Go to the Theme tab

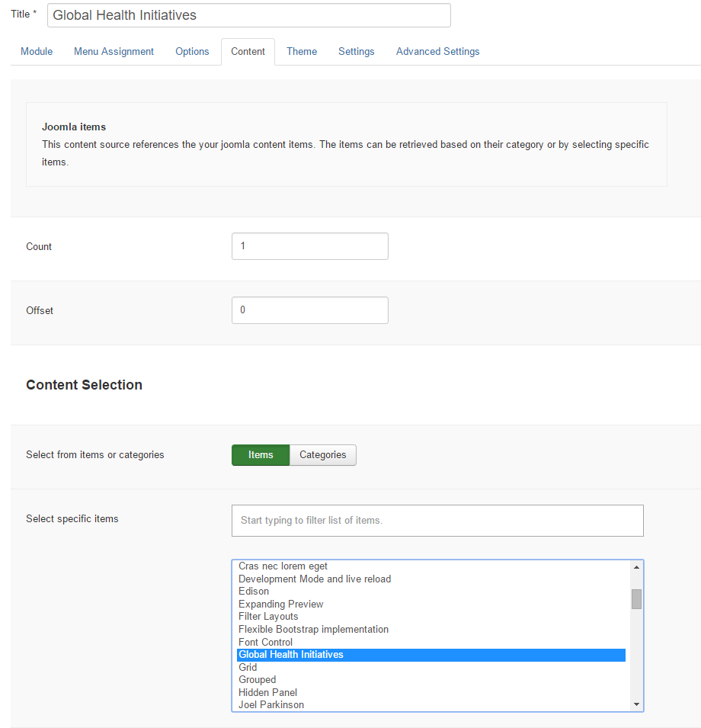coord(302,52)
